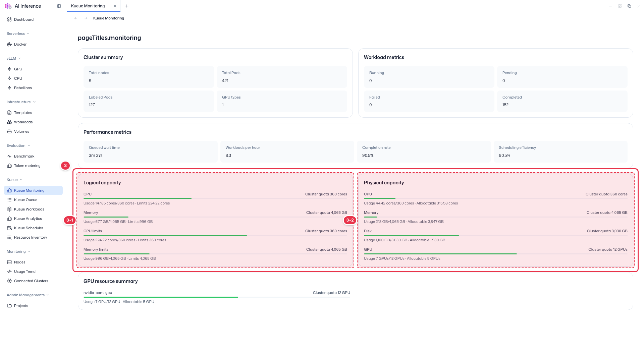Click the nvidia_com_gpu usage progress bar
644x362 pixels.
(x=217, y=297)
